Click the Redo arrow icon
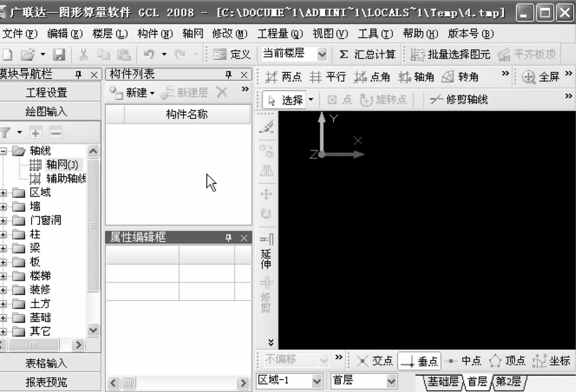576x392 pixels. [x=180, y=54]
